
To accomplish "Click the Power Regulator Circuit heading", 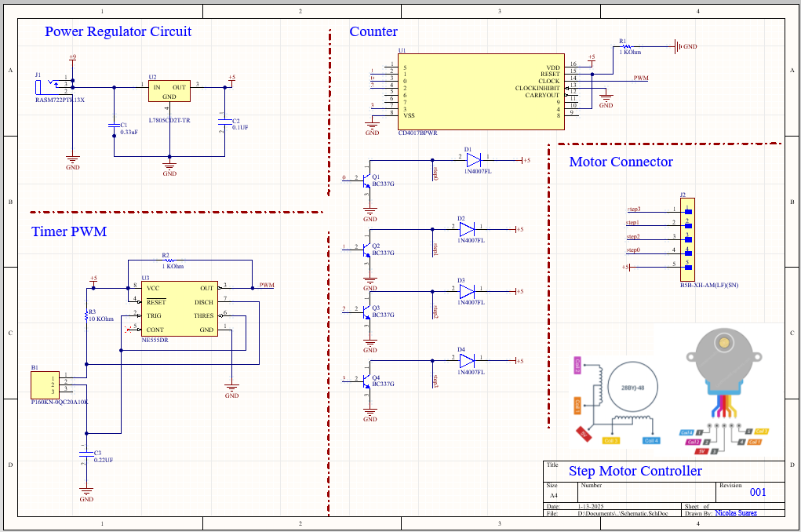I will [118, 32].
